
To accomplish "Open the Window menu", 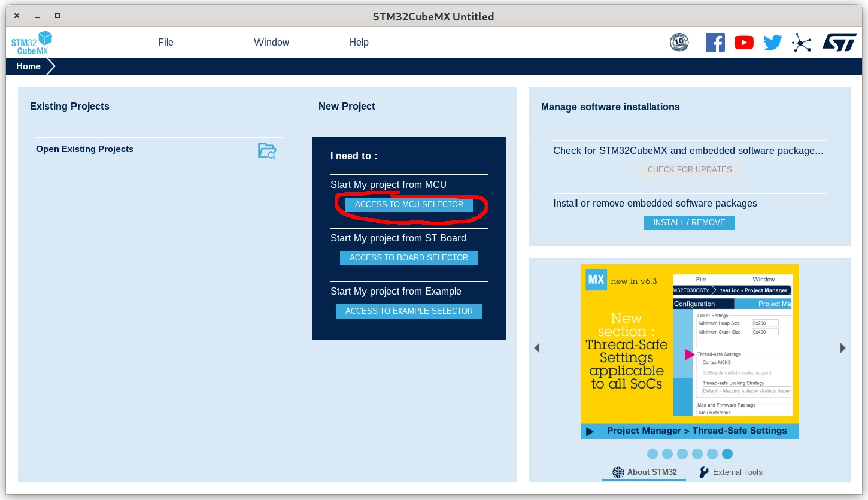I will click(x=271, y=43).
